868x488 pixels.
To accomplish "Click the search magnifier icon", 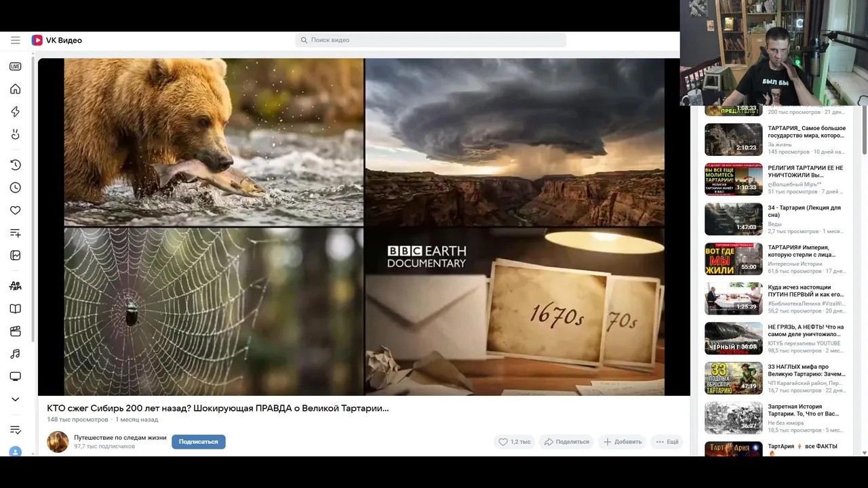I will pos(304,41).
